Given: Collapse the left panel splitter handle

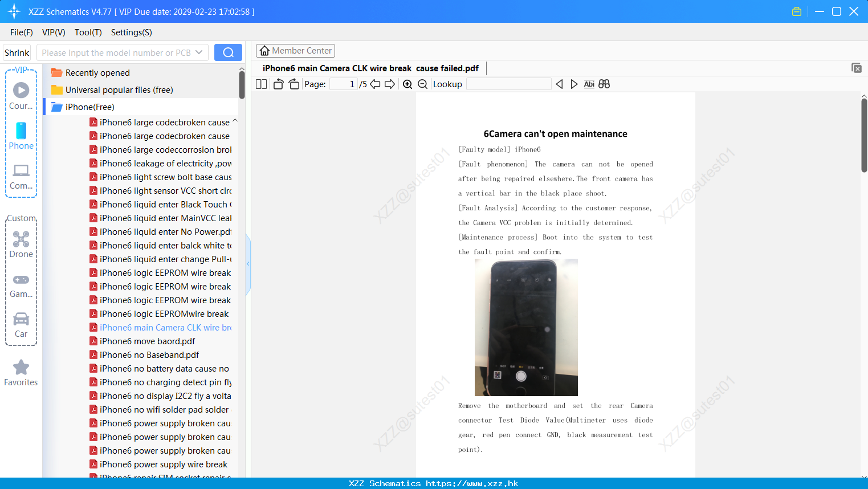Looking at the screenshot, I should pos(248,264).
